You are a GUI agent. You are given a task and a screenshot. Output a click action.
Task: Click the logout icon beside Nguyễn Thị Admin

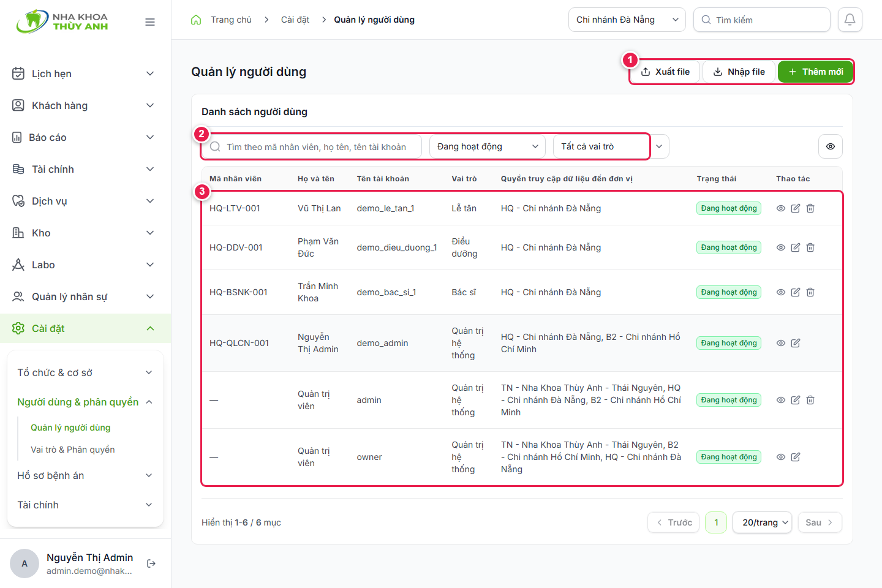[151, 563]
